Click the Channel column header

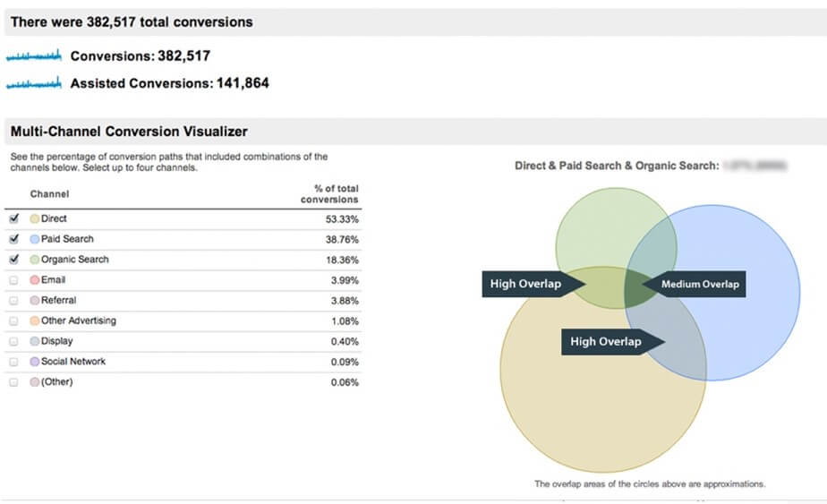pyautogui.click(x=49, y=194)
